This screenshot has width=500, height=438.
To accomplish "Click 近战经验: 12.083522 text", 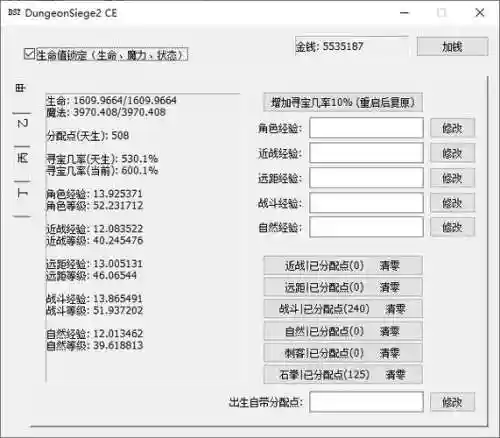I will 95,229.
